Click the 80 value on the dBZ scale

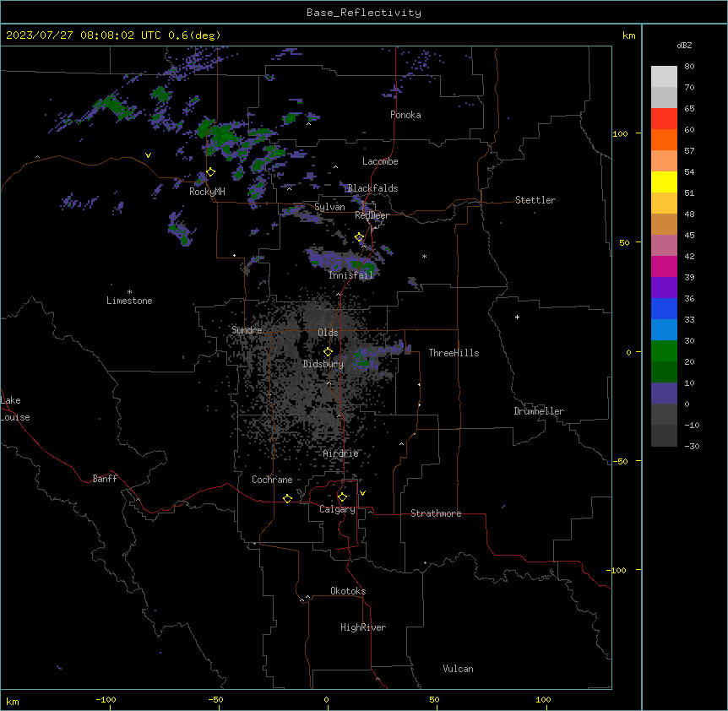pyautogui.click(x=689, y=67)
